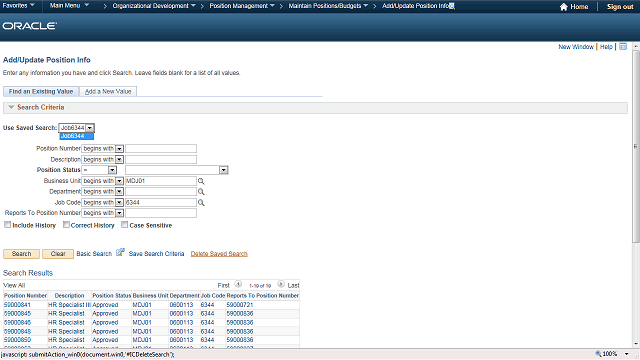Go to the Home page icon
Viewport: 640px width, 360px height.
click(564, 7)
